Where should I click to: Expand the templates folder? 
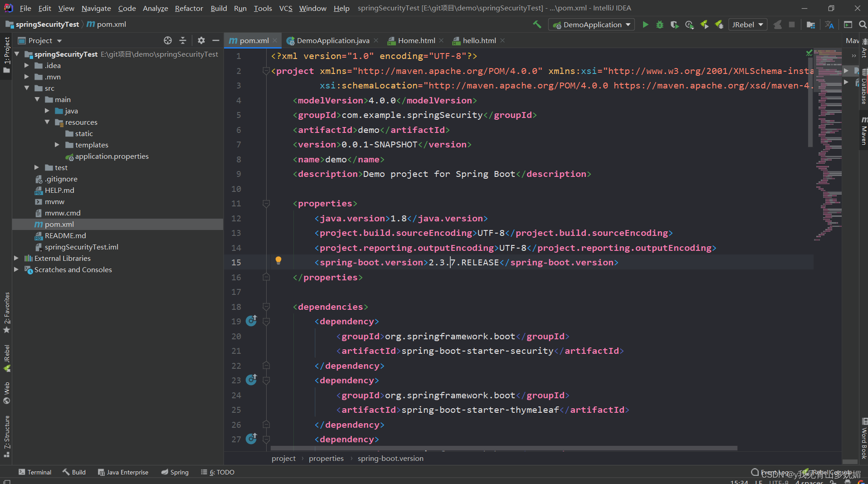click(57, 145)
